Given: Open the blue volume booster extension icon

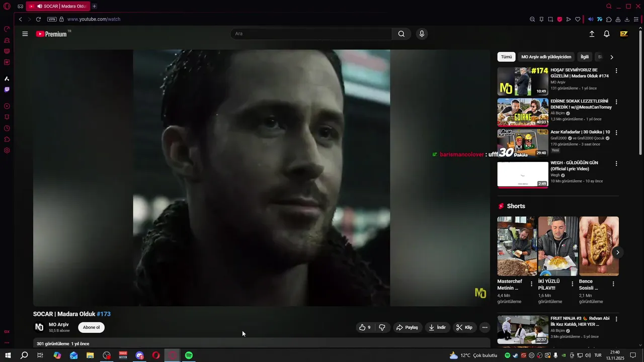Looking at the screenshot, I should coord(591,19).
